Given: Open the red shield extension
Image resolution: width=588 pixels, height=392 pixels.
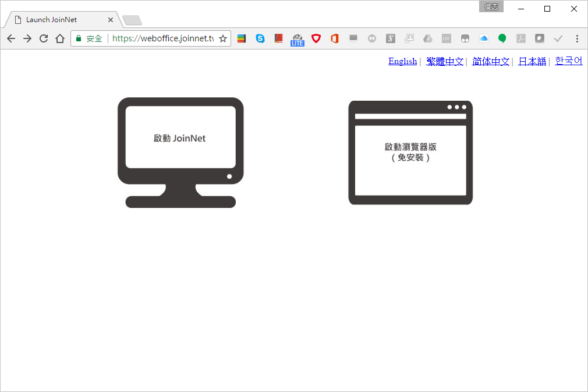Looking at the screenshot, I should tap(316, 38).
